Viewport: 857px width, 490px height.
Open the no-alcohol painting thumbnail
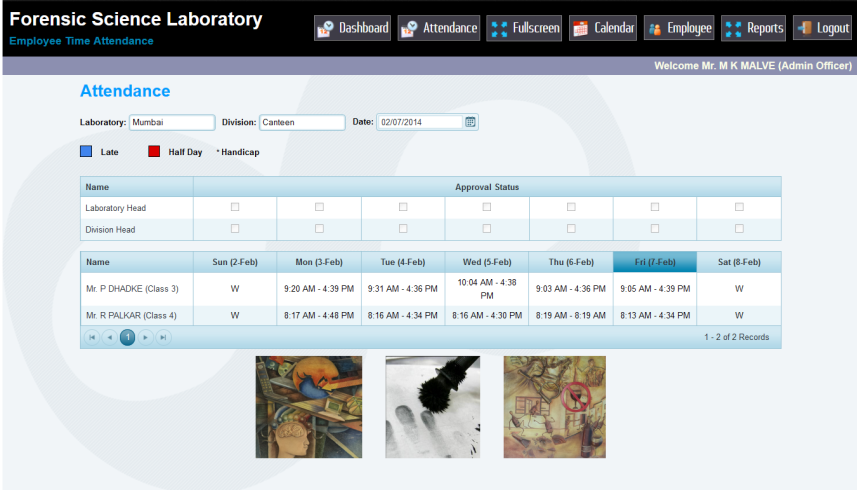pos(555,407)
